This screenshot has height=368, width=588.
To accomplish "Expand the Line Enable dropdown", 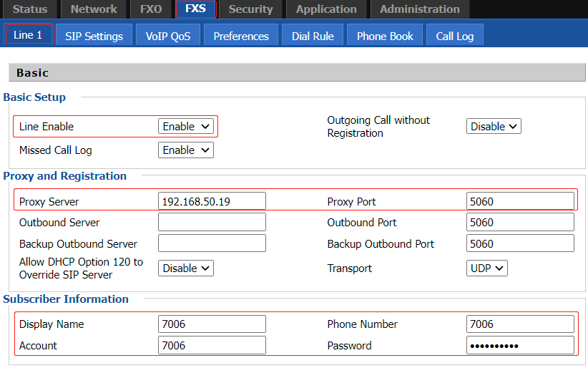I will pyautogui.click(x=186, y=127).
